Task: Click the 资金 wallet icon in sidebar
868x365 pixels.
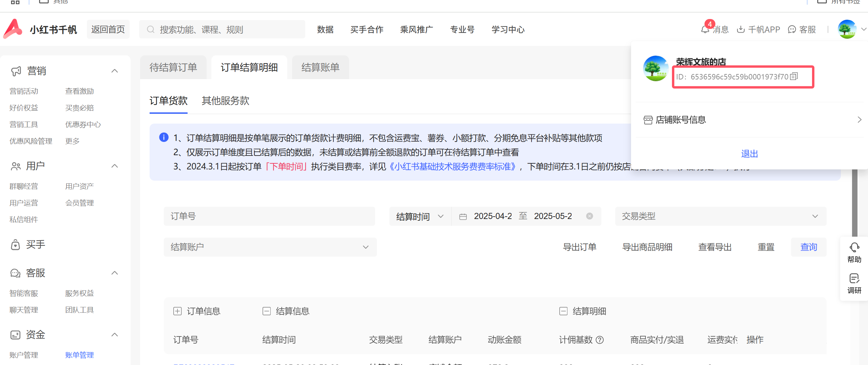Action: [x=15, y=335]
